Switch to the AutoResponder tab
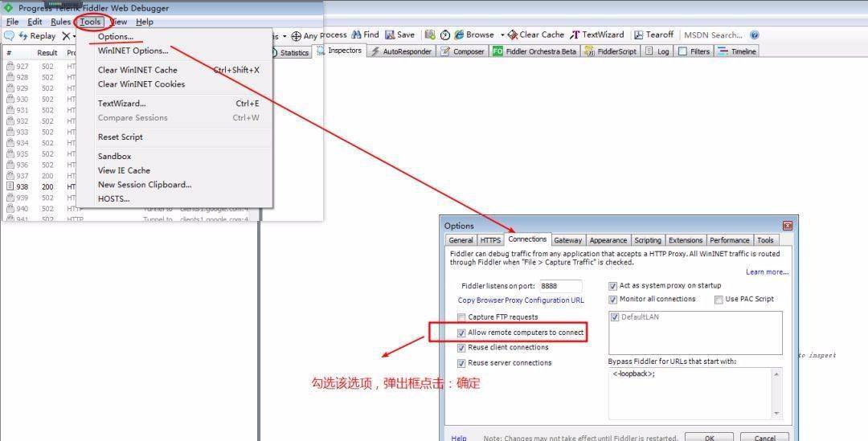The height and width of the screenshot is (441, 868). point(402,51)
